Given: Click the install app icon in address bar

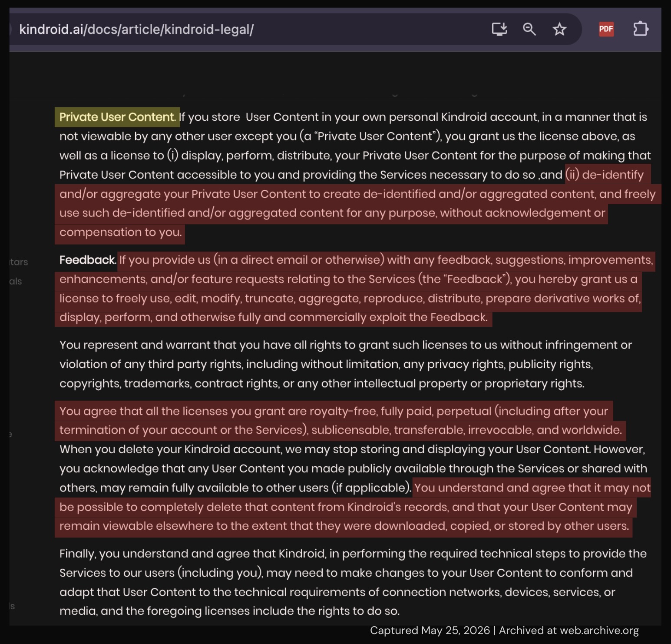Looking at the screenshot, I should tap(499, 29).
